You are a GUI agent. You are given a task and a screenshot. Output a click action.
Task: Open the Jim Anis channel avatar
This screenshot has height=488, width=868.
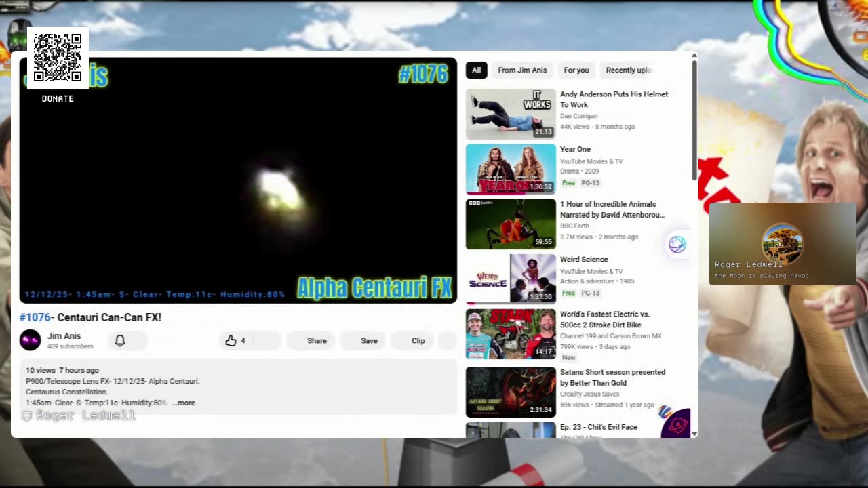30,340
